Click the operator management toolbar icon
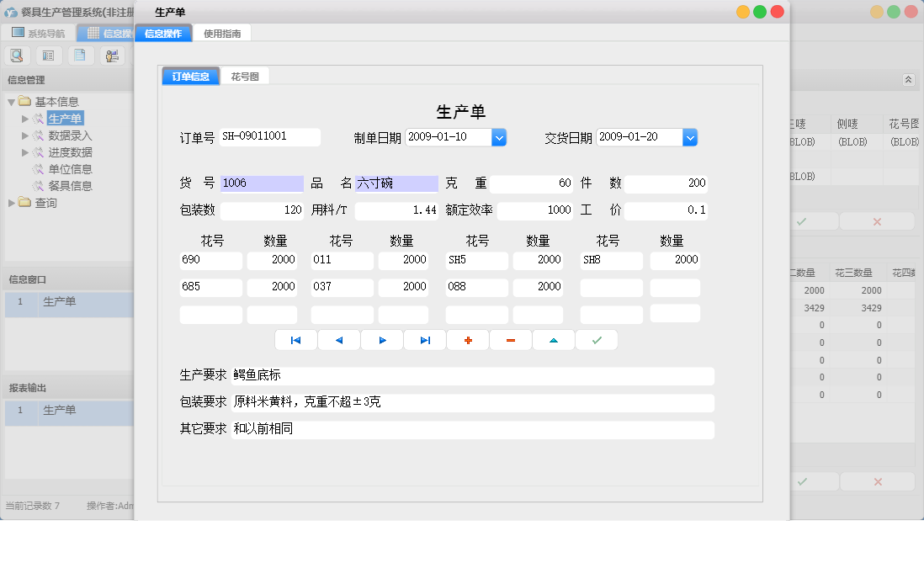This screenshot has height=568, width=924. [x=111, y=54]
